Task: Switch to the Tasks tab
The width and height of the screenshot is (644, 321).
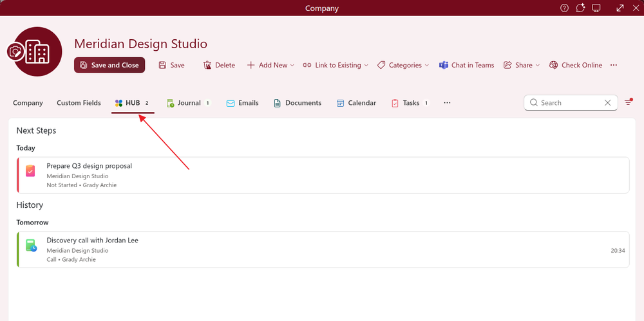Action: [x=410, y=103]
